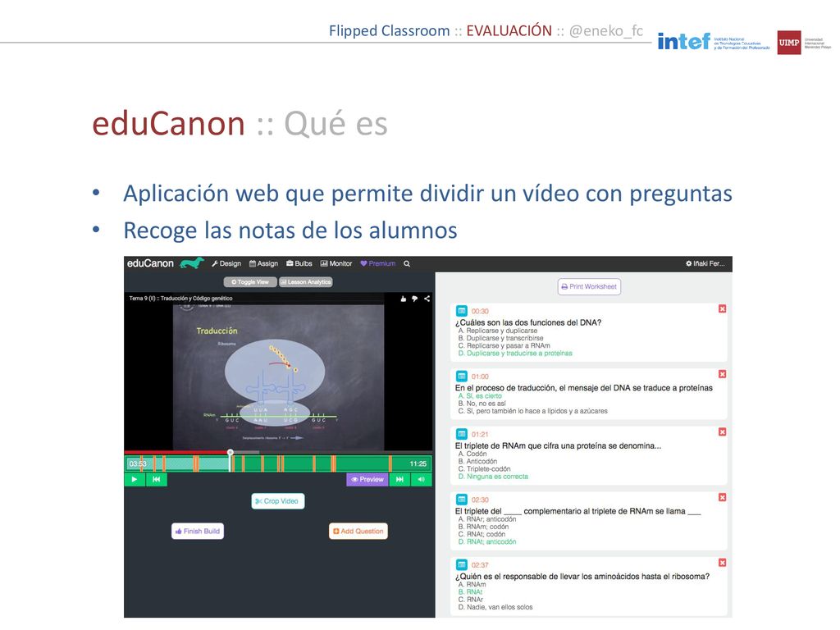Click thumbs-up icon above the video
Viewport: 840px width, 630px height.
(404, 299)
